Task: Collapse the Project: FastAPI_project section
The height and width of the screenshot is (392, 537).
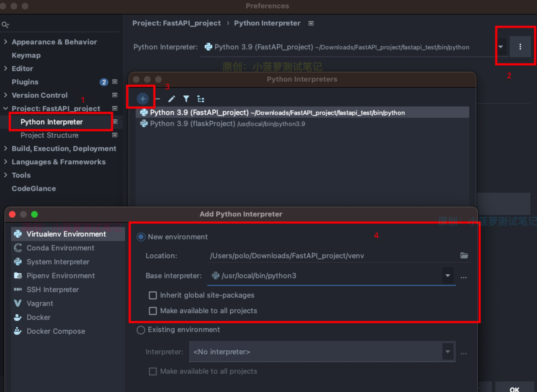Action: pyautogui.click(x=6, y=108)
